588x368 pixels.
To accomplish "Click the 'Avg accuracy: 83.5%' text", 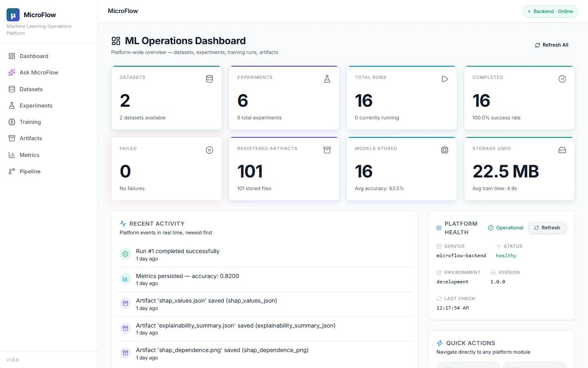I will click(x=379, y=188).
